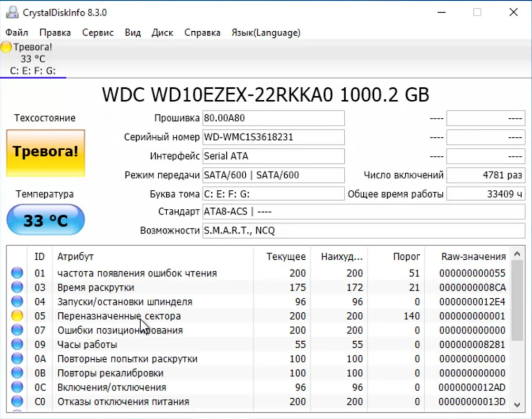Select the row Часы работы
This screenshot has height=419, width=532.
coord(259,344)
